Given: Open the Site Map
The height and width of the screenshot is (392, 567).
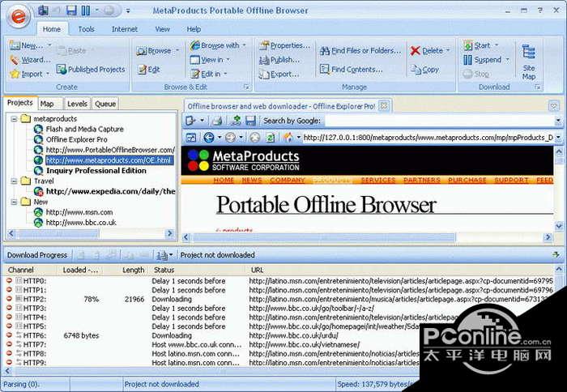Looking at the screenshot, I should 528,62.
